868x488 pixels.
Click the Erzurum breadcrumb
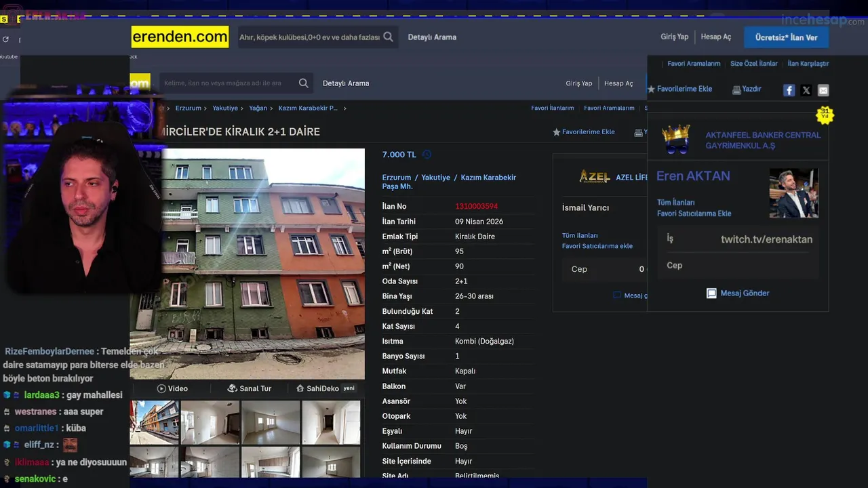[x=189, y=108]
